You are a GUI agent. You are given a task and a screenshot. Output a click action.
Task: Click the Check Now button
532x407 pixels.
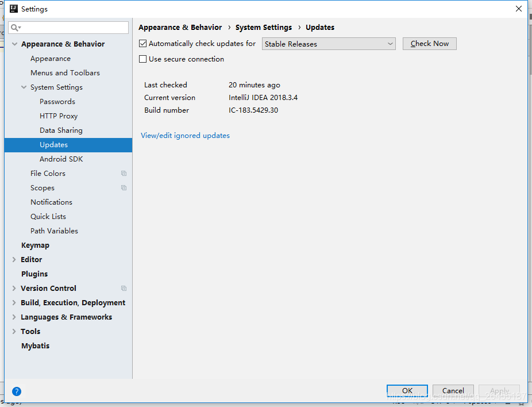point(430,44)
